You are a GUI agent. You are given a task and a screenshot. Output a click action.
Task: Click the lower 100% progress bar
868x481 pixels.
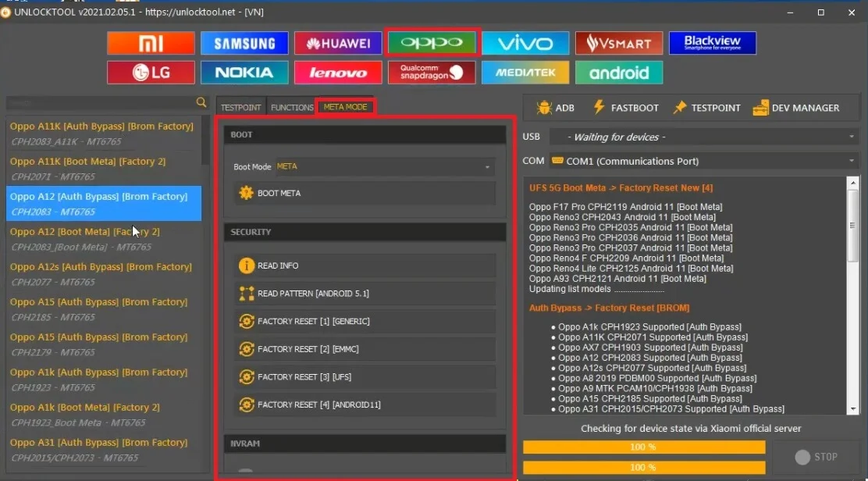point(644,468)
